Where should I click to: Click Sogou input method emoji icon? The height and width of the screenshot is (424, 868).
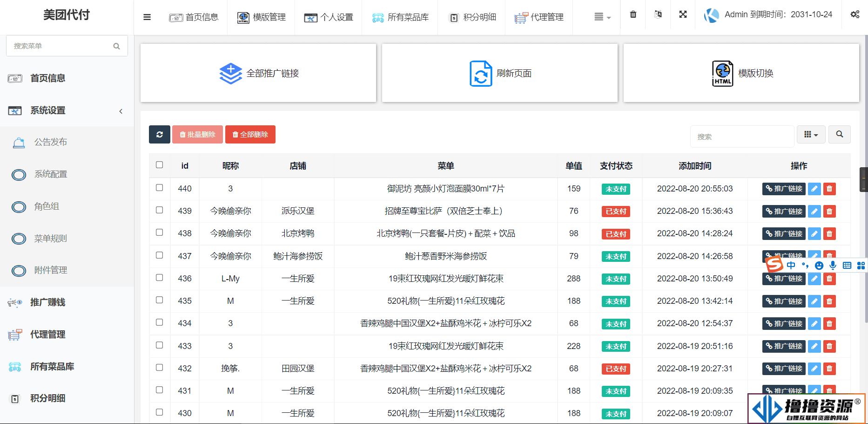(x=819, y=265)
